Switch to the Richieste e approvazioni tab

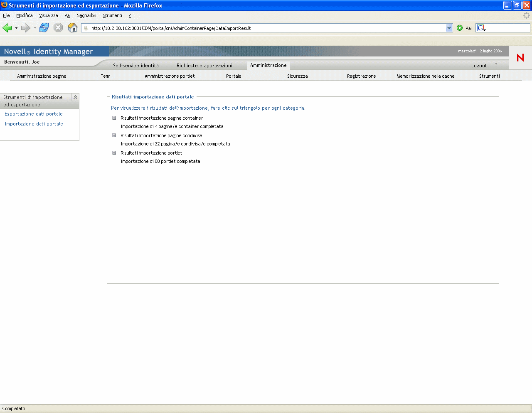click(204, 66)
